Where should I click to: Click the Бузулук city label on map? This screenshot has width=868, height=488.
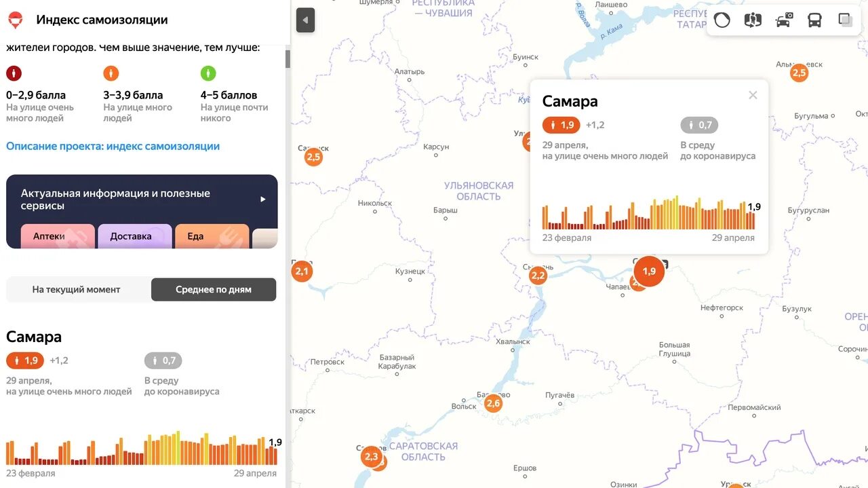click(797, 309)
